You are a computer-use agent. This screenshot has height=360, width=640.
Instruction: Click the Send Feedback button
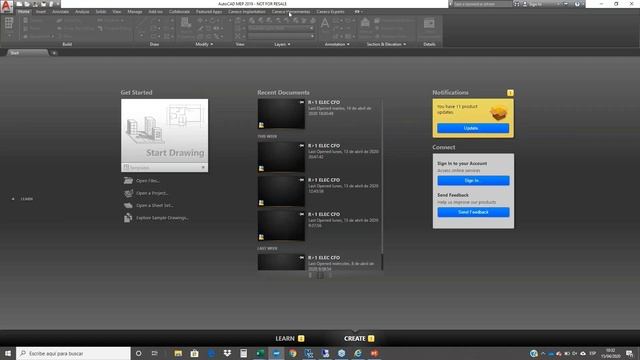coord(473,212)
